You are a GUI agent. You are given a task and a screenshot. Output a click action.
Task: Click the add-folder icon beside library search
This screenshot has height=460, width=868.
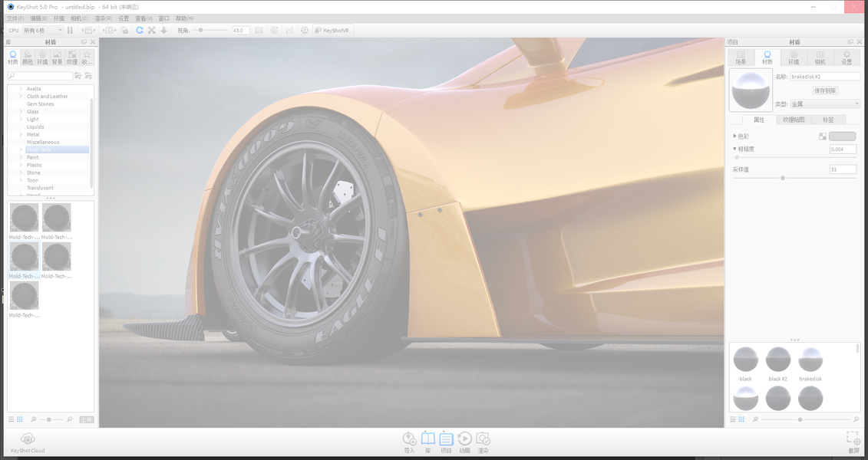point(78,76)
